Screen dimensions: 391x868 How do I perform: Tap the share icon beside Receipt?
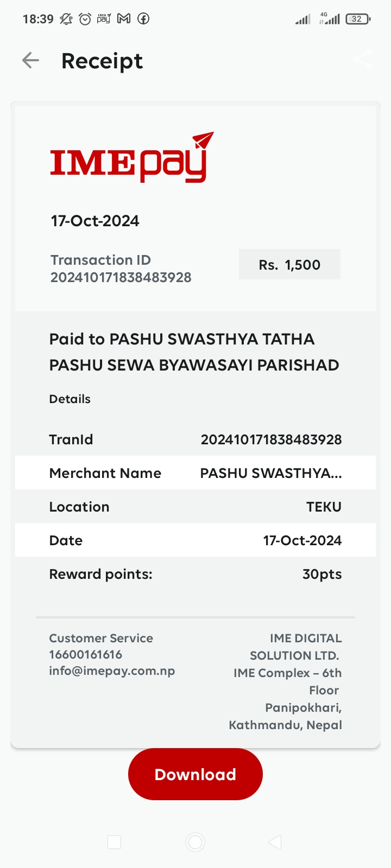tap(363, 59)
